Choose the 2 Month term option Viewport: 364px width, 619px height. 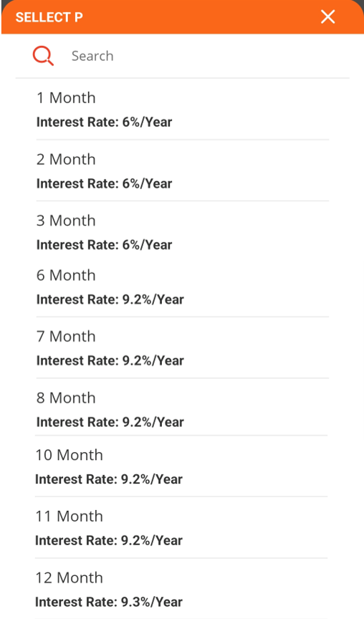coord(183,171)
